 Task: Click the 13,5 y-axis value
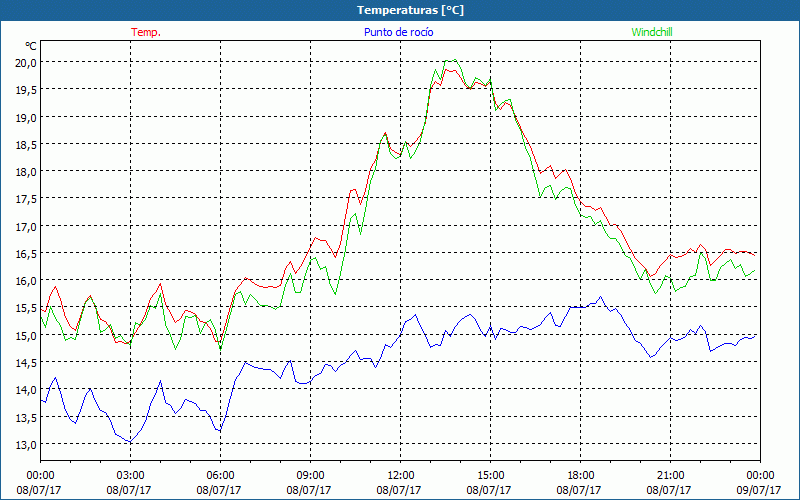(x=26, y=417)
